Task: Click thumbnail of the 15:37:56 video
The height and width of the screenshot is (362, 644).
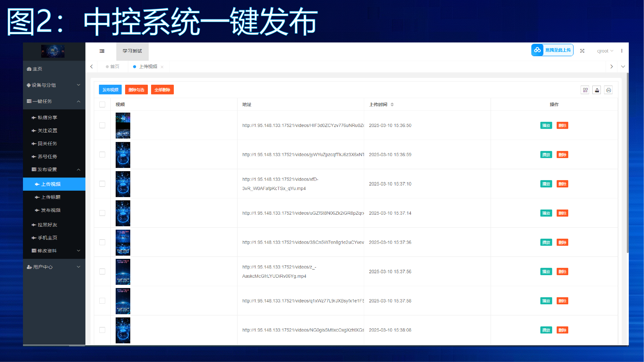Action: [123, 271]
